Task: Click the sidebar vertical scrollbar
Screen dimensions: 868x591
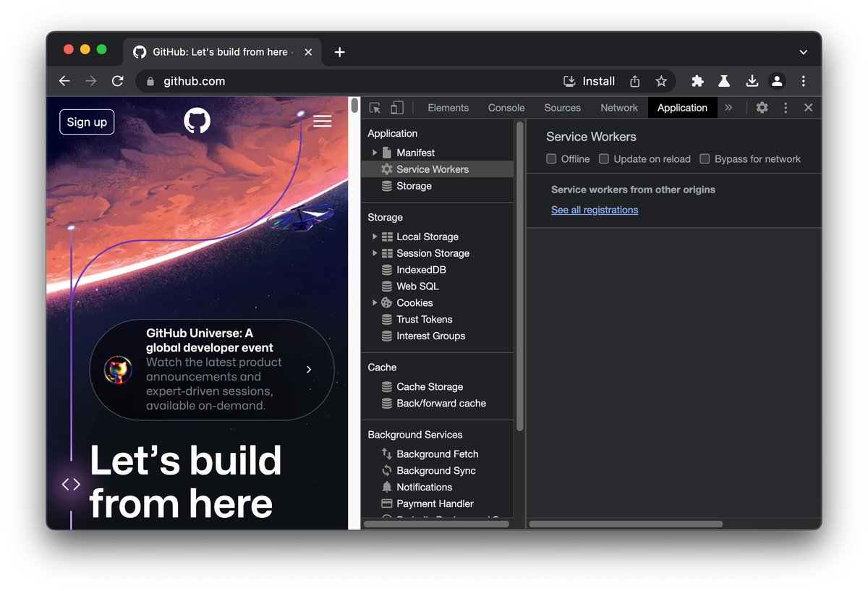Action: click(519, 276)
